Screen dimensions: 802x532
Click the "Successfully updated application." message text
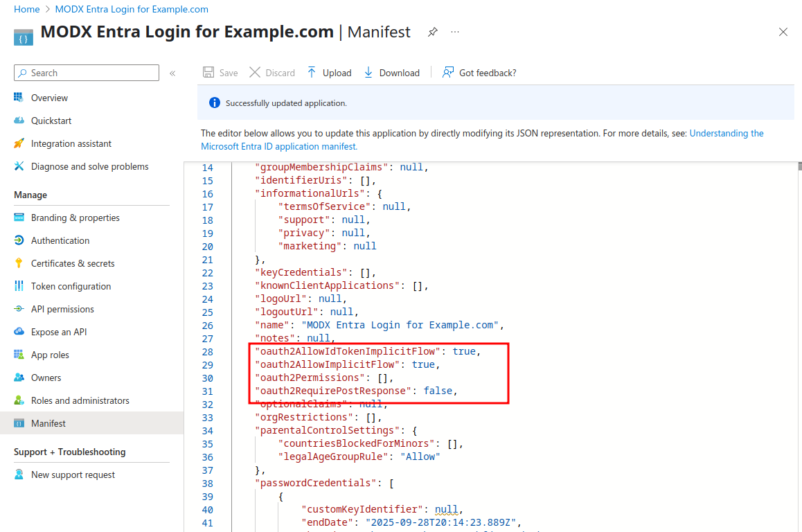(x=287, y=103)
